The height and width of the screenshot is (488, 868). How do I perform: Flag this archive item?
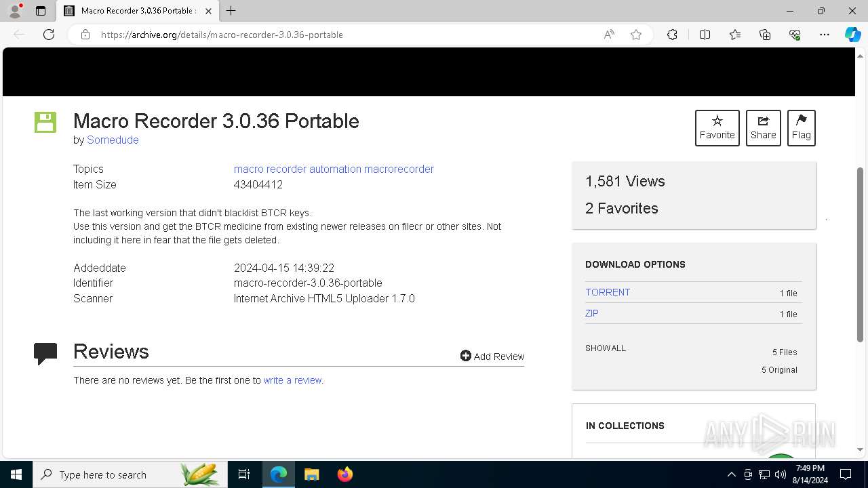point(801,127)
